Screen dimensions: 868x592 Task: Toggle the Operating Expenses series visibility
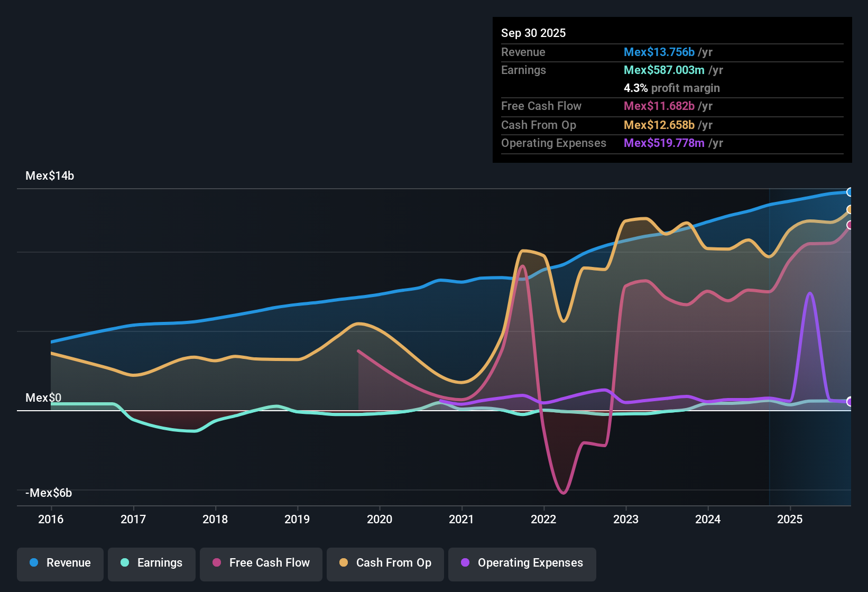coord(522,564)
